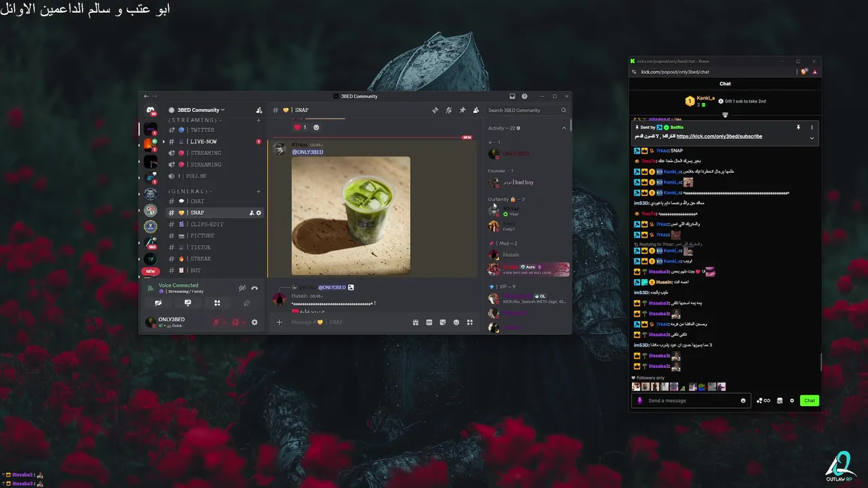Disconnect from voice call
Viewport: 868px width, 488px height.
click(255, 288)
